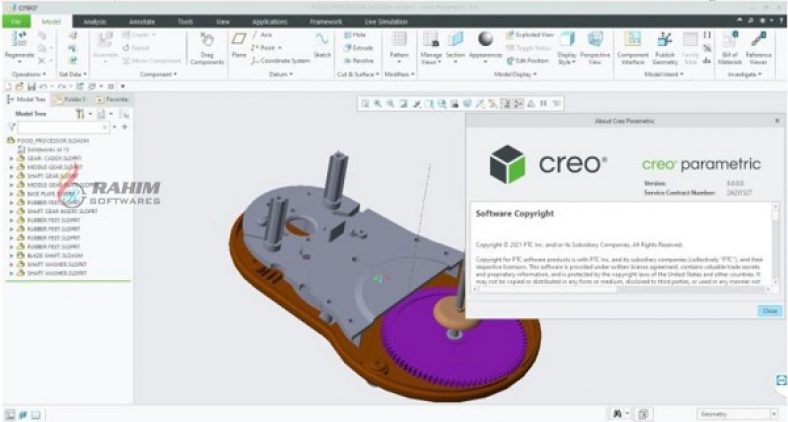This screenshot has width=788, height=422.
Task: Click Zoom In icon in graphics toolbar
Action: [x=378, y=103]
